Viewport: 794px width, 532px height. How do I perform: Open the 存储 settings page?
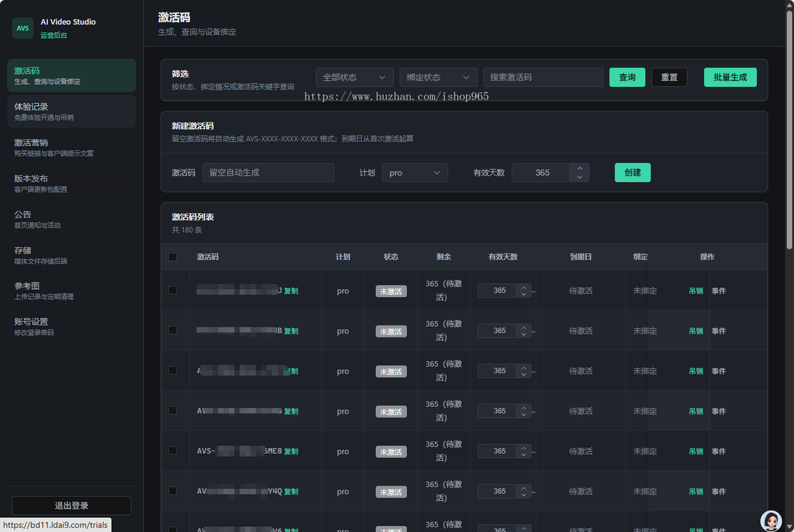[x=71, y=255]
